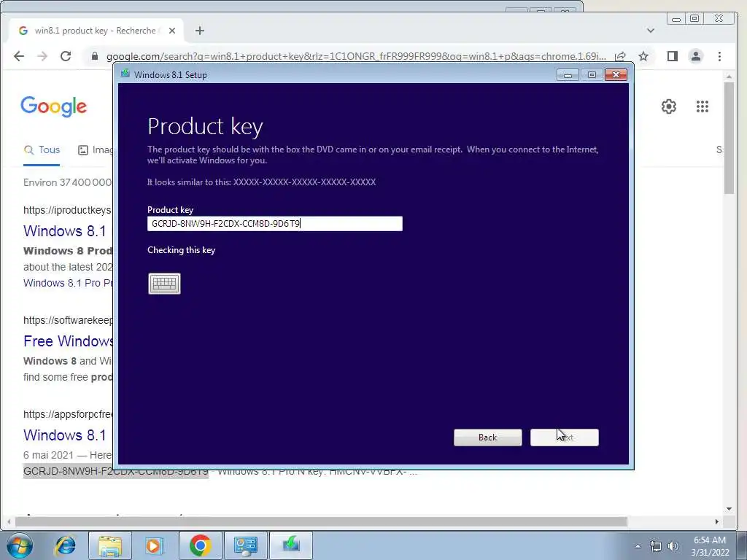This screenshot has width=747, height=560.
Task: Open the network tray icon
Action: (656, 546)
